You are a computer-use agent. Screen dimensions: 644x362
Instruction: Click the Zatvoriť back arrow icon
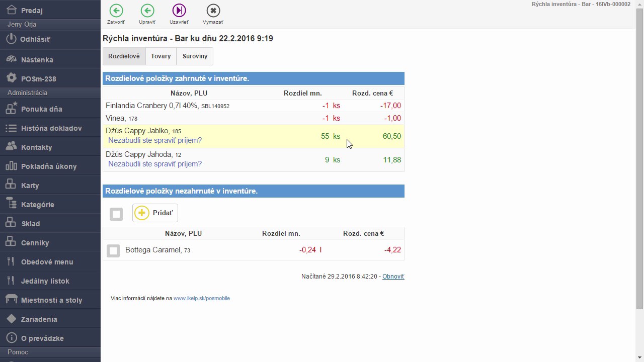click(x=116, y=11)
